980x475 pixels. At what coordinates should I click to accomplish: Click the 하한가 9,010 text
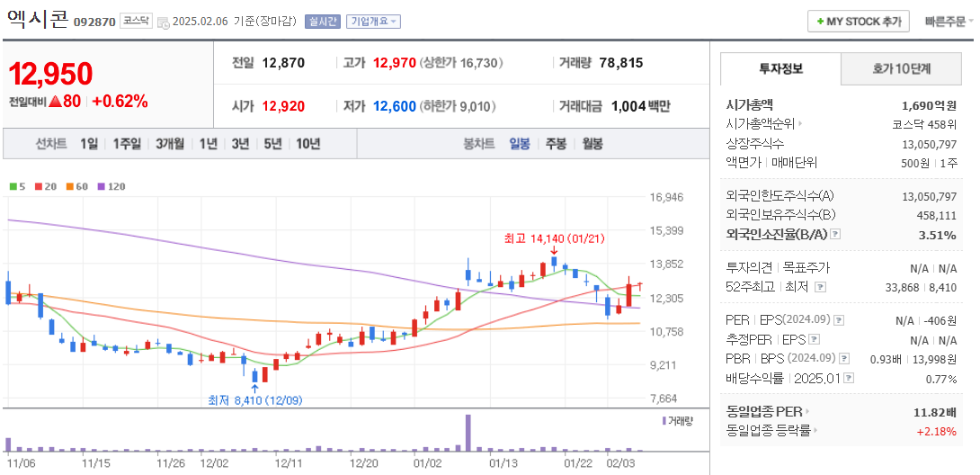[458, 106]
